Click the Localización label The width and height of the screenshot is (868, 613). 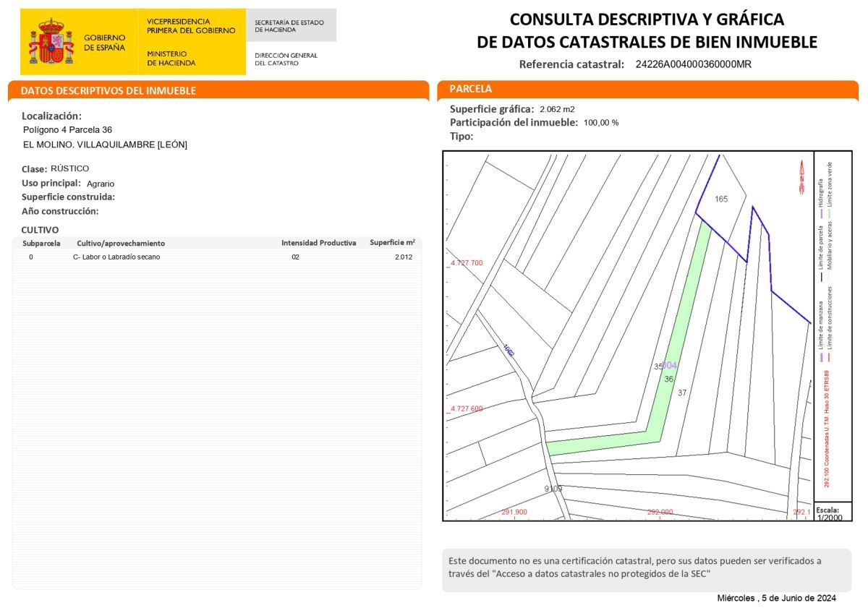coord(51,116)
